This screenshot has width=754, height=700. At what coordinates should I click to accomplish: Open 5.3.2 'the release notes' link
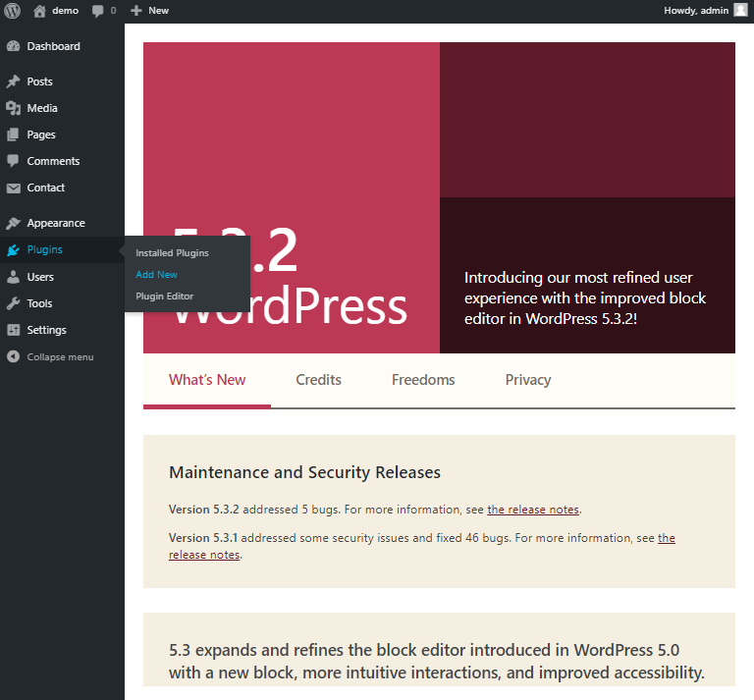coord(533,510)
